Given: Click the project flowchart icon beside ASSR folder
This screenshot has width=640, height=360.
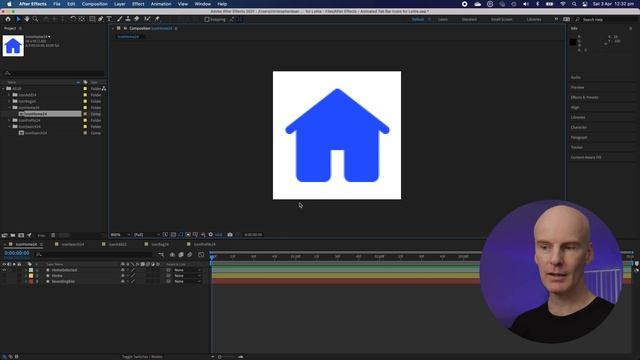Looking at the screenshot, I should click(104, 89).
